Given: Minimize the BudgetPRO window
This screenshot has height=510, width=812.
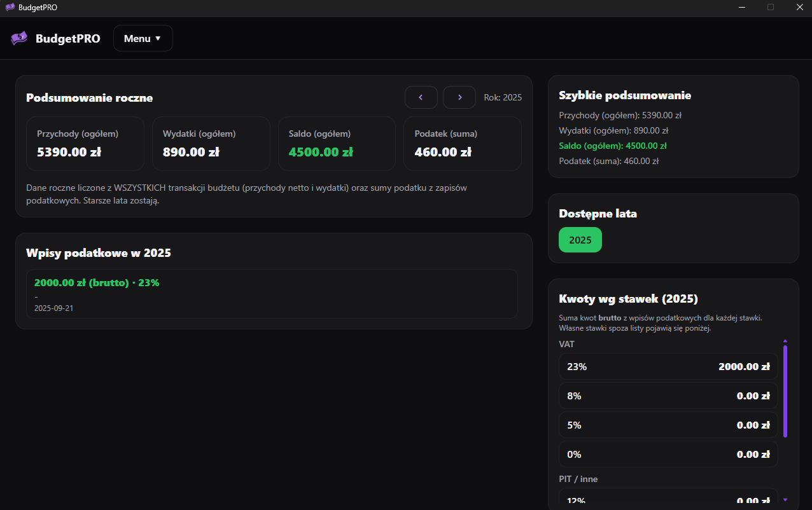Looking at the screenshot, I should coord(742,7).
